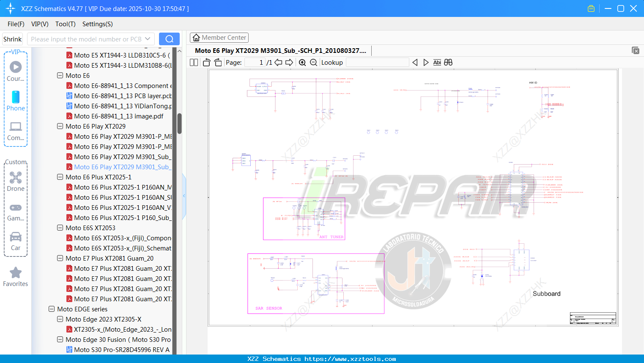Click the blue search magnifier button
The height and width of the screenshot is (363, 644).
[169, 39]
